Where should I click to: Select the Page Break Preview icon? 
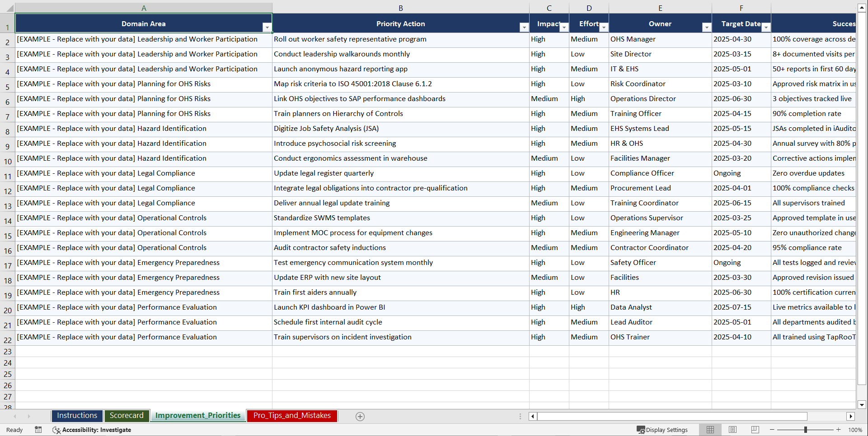(755, 430)
